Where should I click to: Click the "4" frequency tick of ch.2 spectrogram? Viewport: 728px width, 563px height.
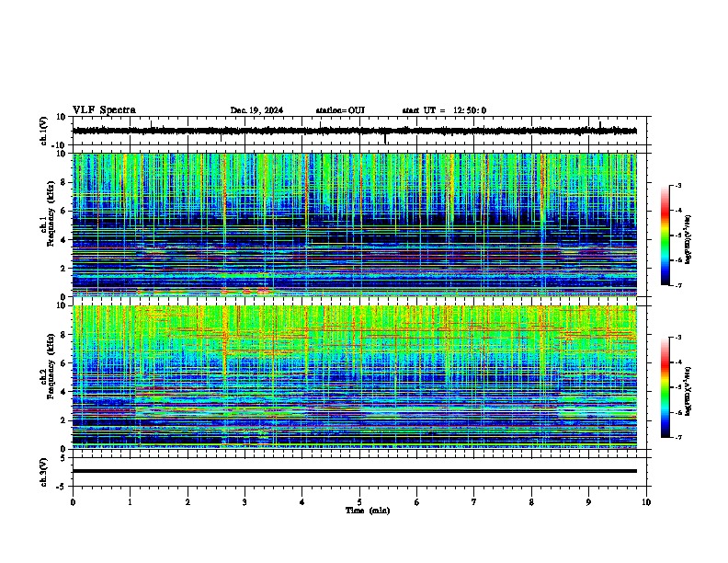[63, 392]
